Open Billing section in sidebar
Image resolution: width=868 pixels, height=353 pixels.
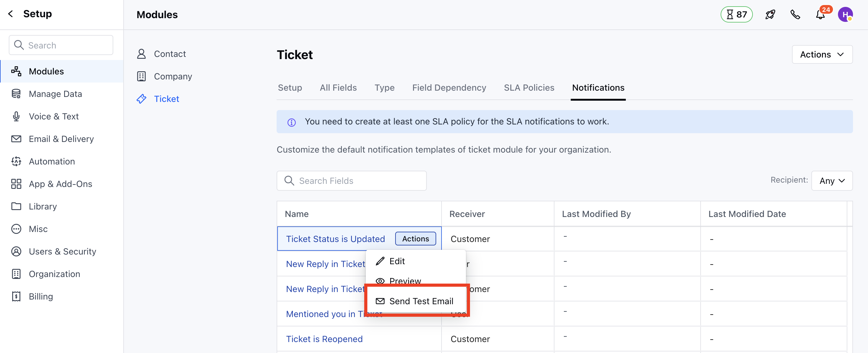pos(41,296)
